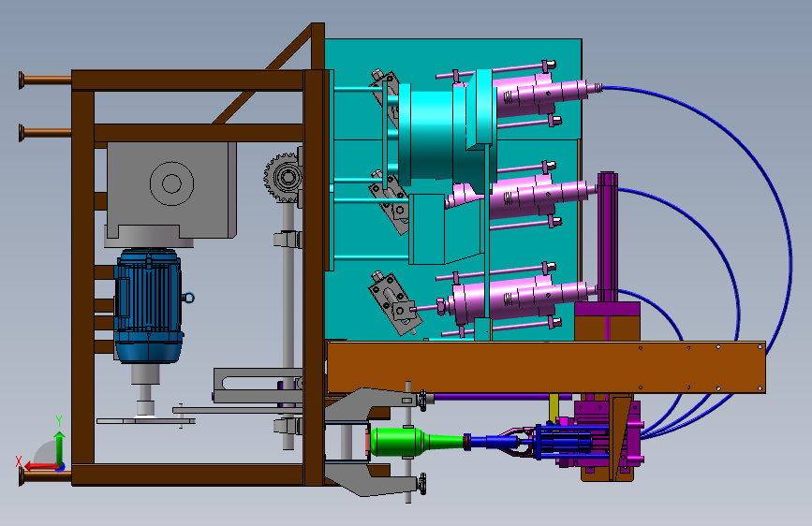Select the eye bolt ring on the motor
Screen dimensions: 812x526
pos(188,298)
